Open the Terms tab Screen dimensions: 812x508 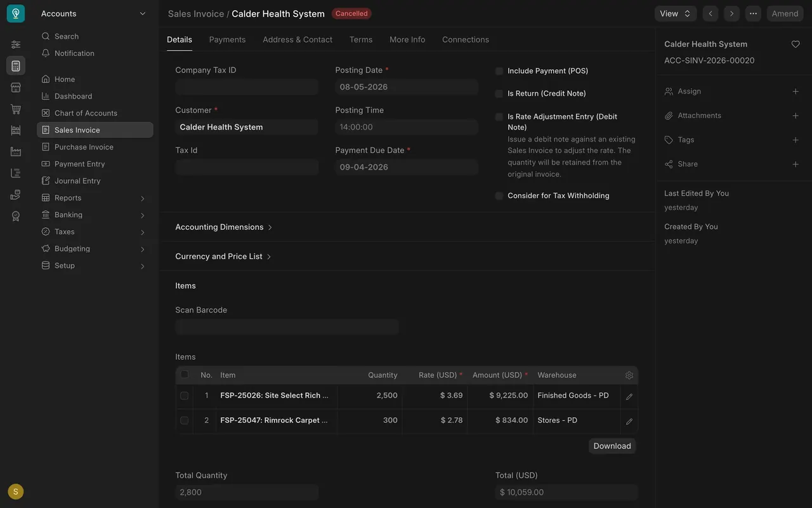pos(361,39)
